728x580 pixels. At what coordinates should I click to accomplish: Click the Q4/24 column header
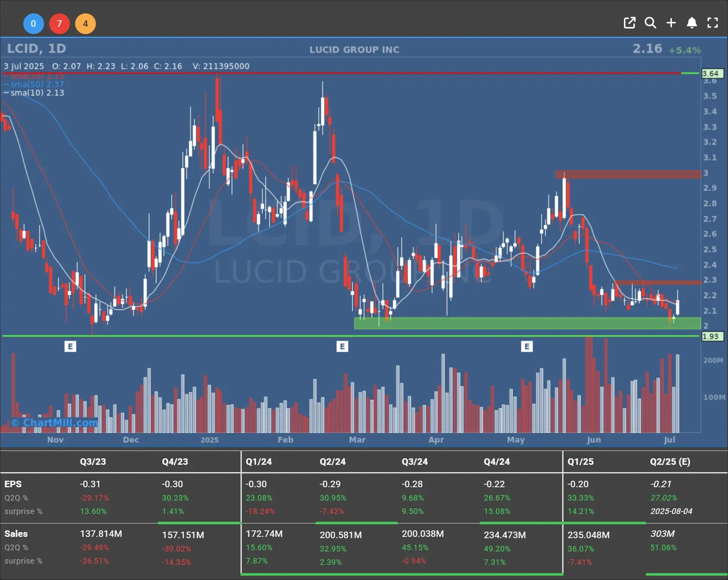click(x=497, y=461)
